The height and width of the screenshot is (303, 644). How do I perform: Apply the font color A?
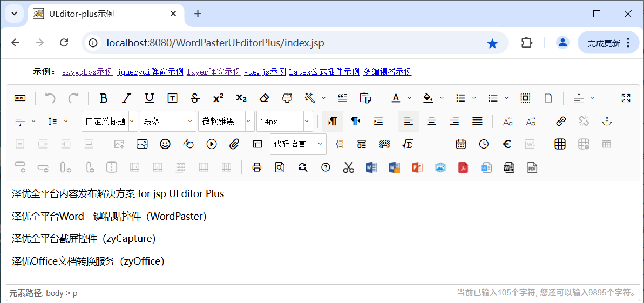click(x=396, y=98)
